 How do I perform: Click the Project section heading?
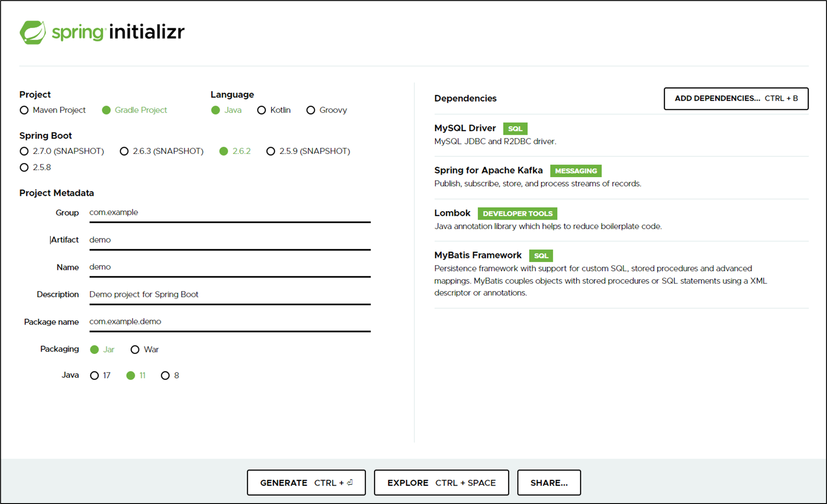(35, 95)
